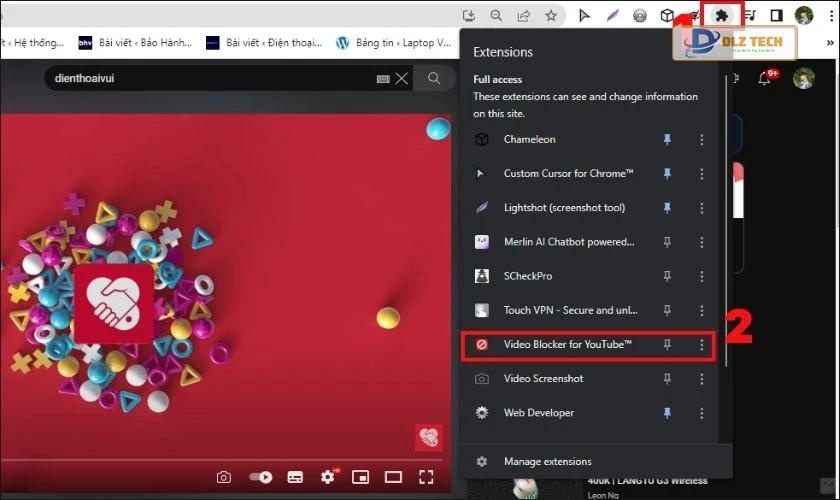Viewport: 840px width, 500px height.
Task: Open more options for Chameleon
Action: click(x=701, y=140)
